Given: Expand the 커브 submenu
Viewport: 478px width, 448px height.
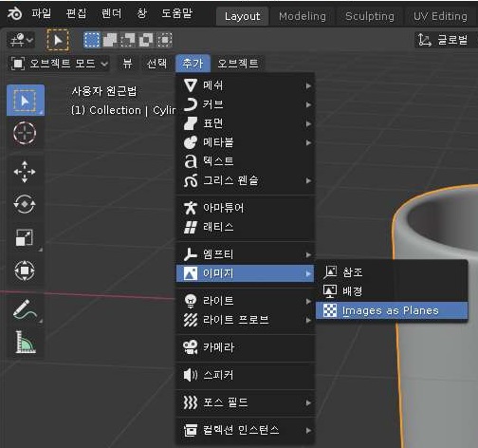Looking at the screenshot, I should pos(246,104).
